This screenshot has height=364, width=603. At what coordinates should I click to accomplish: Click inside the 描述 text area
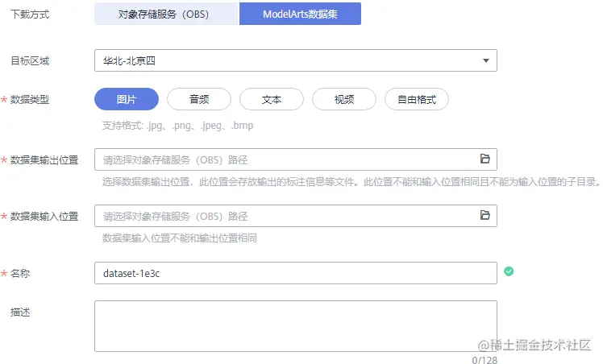pyautogui.click(x=295, y=326)
